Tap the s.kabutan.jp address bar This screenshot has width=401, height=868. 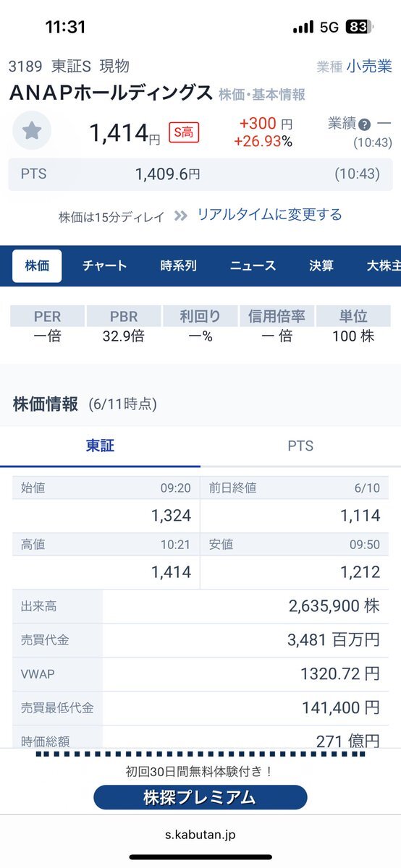[x=200, y=835]
